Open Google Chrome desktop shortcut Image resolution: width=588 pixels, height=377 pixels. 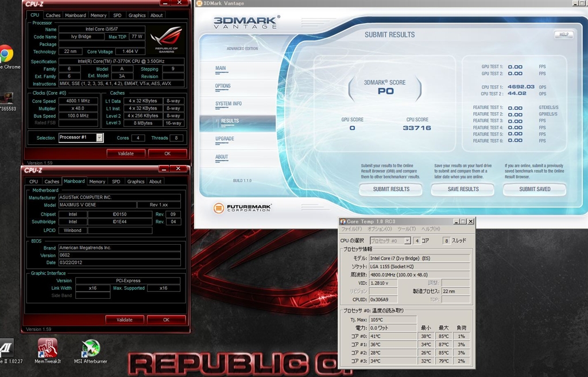point(6,55)
